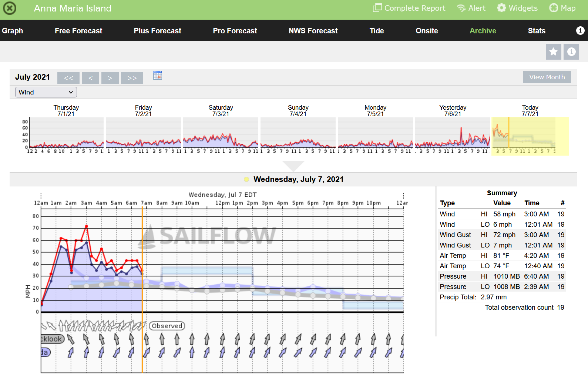Click the Alert signal icon
This screenshot has height=382, width=588.
click(461, 8)
